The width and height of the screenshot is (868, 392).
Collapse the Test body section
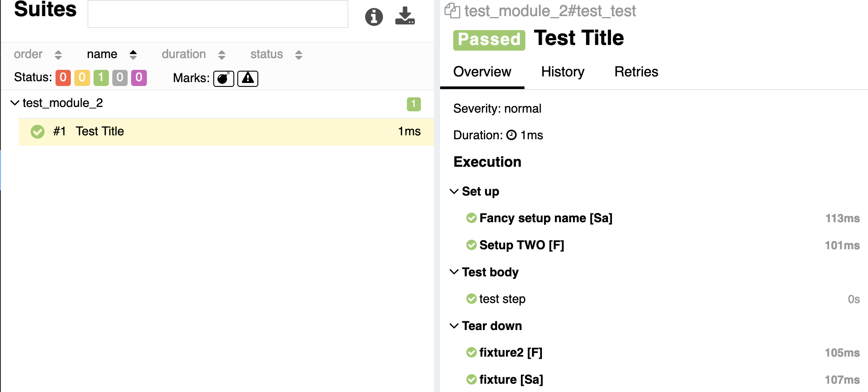point(454,272)
